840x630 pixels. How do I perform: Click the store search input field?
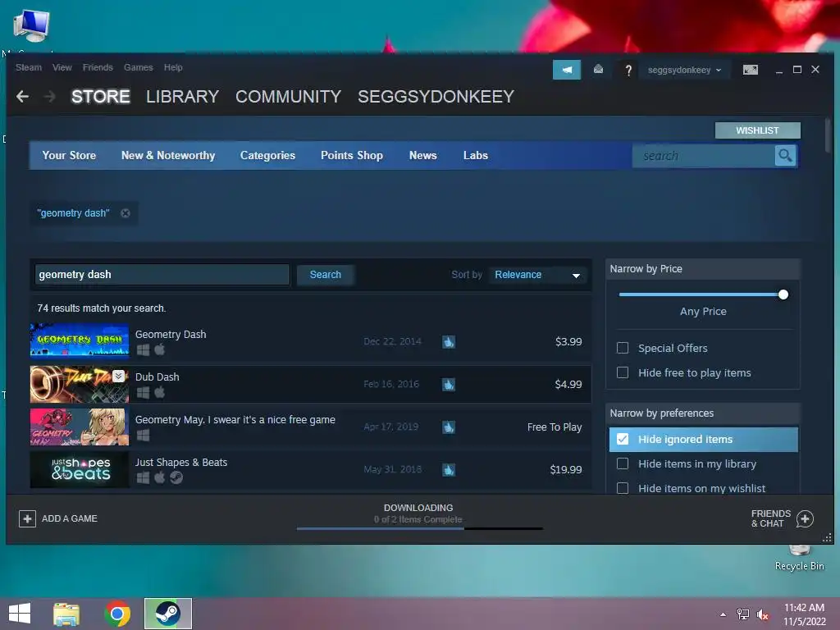click(x=703, y=156)
